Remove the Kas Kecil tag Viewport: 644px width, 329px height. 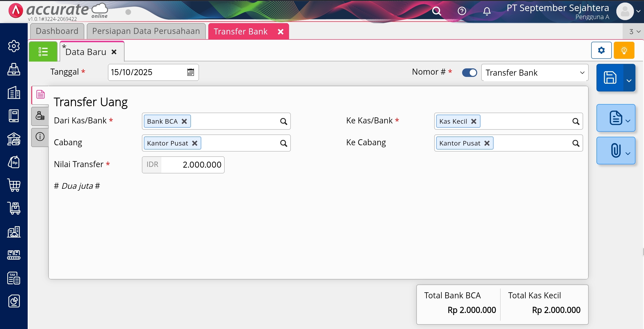click(474, 121)
